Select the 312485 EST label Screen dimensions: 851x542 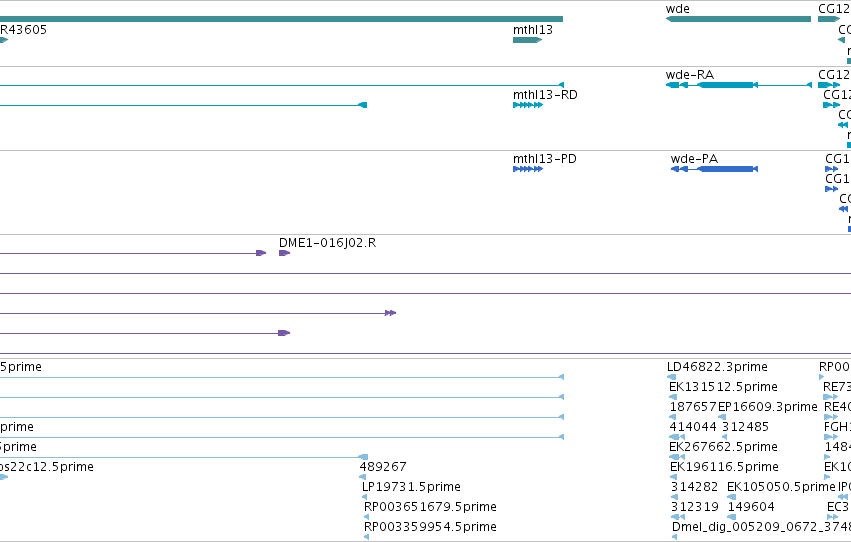(745, 427)
